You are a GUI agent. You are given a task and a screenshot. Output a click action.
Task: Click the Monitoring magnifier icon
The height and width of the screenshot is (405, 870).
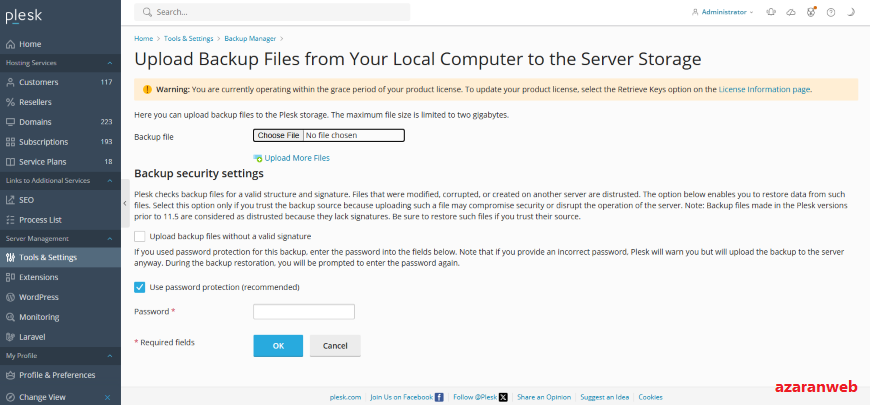pyautogui.click(x=10, y=317)
